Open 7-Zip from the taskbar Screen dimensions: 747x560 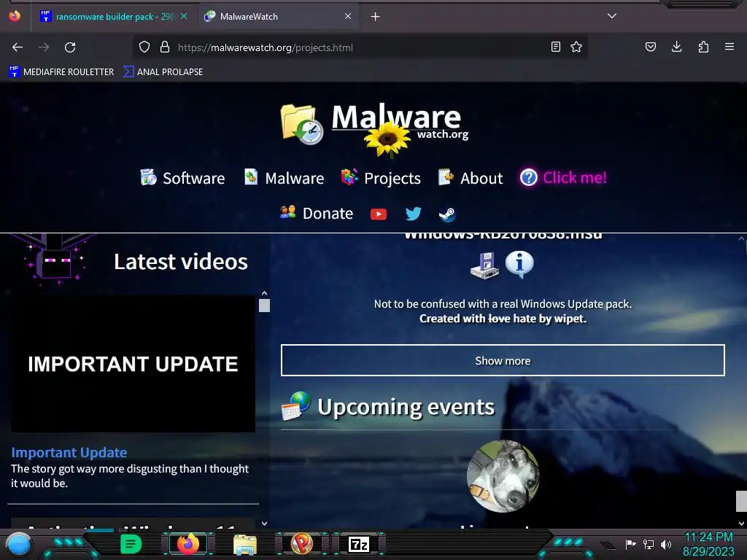[x=359, y=544]
